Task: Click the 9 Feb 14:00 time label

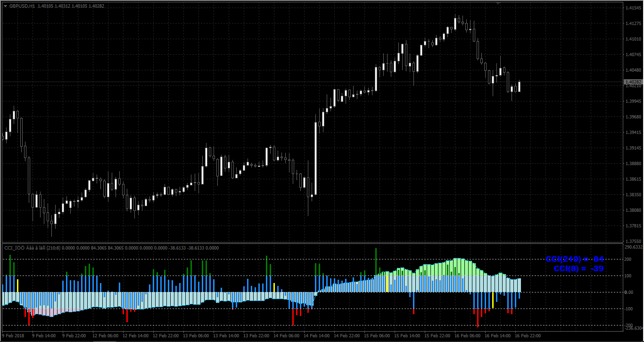Action: click(x=43, y=336)
